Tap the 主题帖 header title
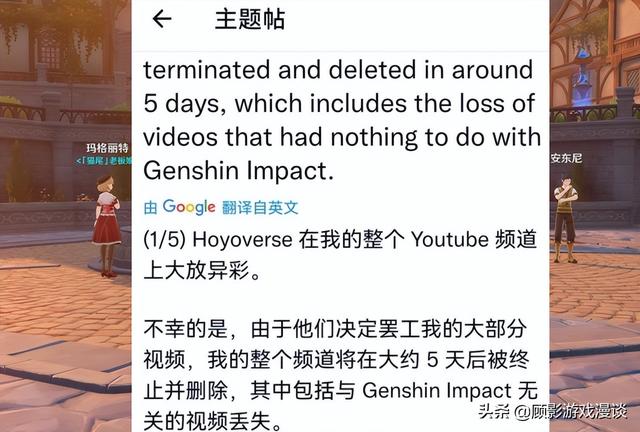This screenshot has width=640, height=432. click(250, 19)
